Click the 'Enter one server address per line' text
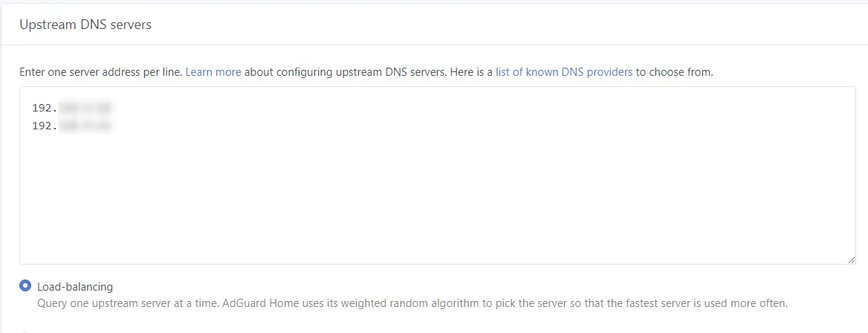Viewport: 868px width, 333px height. [x=101, y=72]
